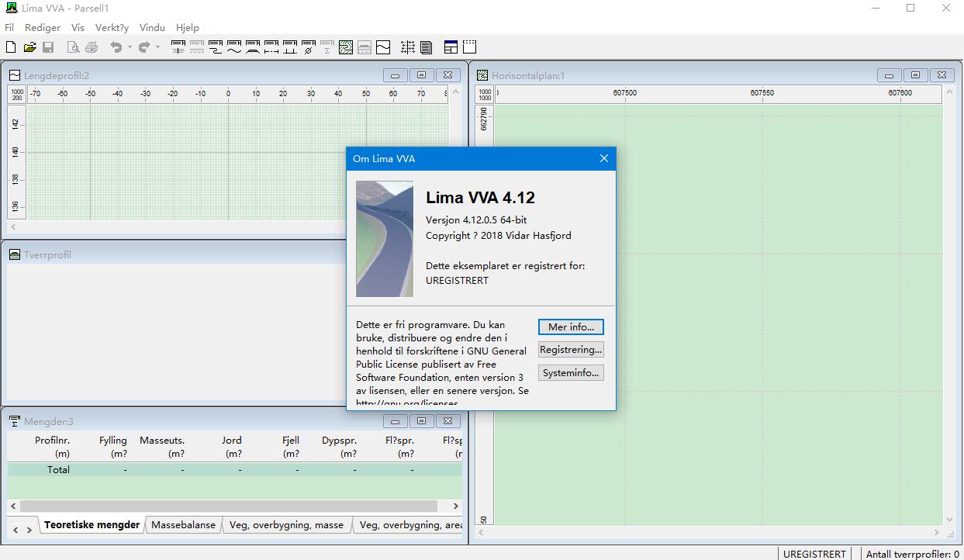The height and width of the screenshot is (560, 964).
Task: Restore the Lengdeprofil:2 window
Action: click(421, 75)
